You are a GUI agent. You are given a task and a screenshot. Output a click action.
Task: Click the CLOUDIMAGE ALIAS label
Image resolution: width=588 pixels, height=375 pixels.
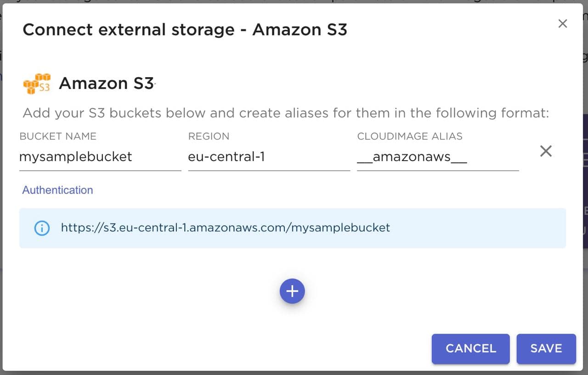click(409, 136)
